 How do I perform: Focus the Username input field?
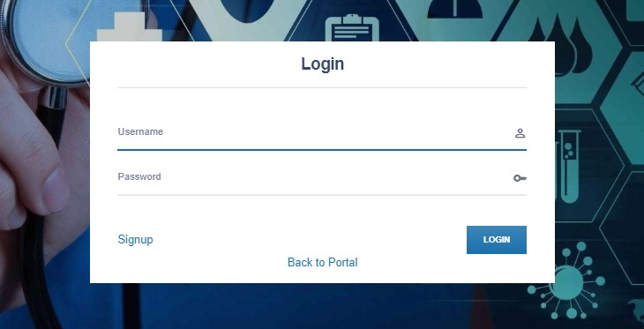tap(322, 132)
